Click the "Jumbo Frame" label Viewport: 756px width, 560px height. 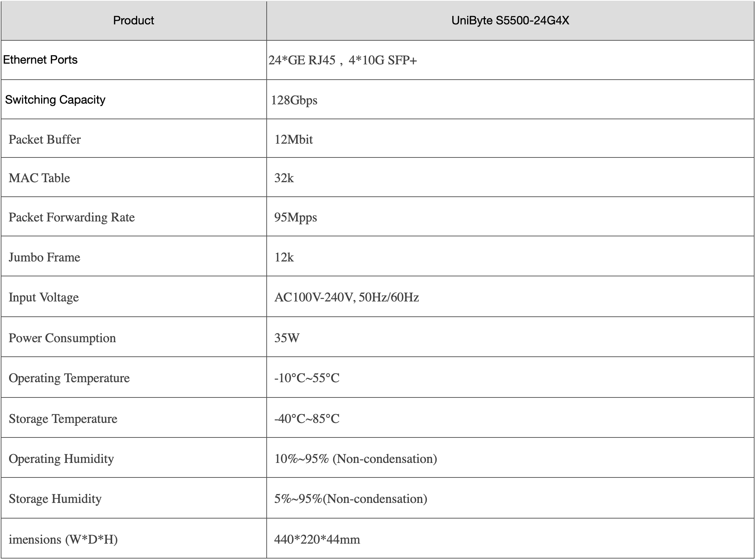pos(44,257)
